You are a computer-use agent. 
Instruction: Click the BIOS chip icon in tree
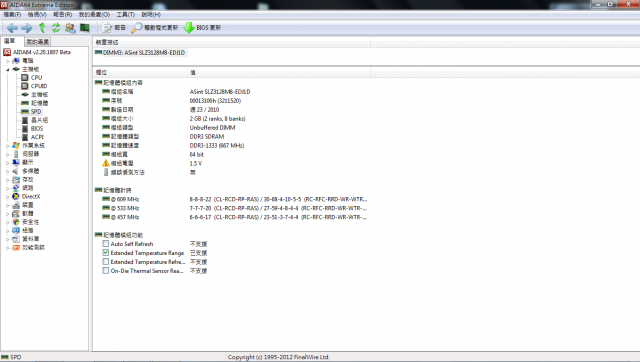(x=25, y=129)
